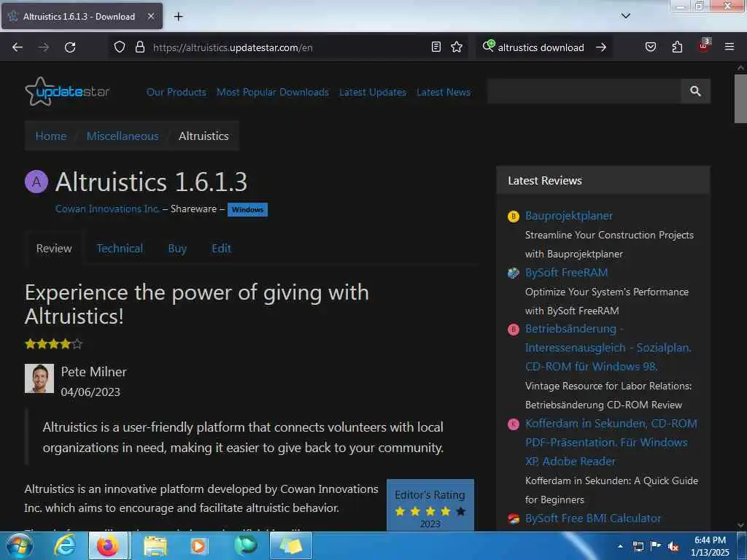747x560 pixels.
Task: Click the UpdateStar site search field
Action: [584, 91]
